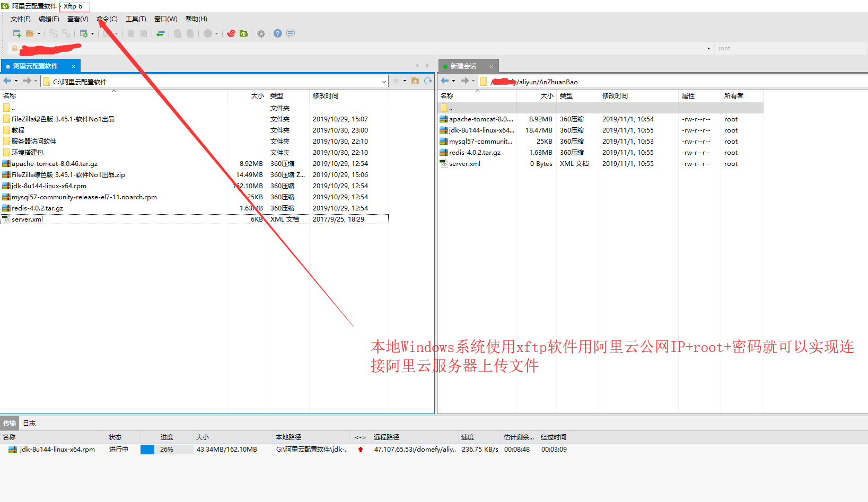Open the 窗口(W) menu
The width and height of the screenshot is (868, 502).
point(165,19)
